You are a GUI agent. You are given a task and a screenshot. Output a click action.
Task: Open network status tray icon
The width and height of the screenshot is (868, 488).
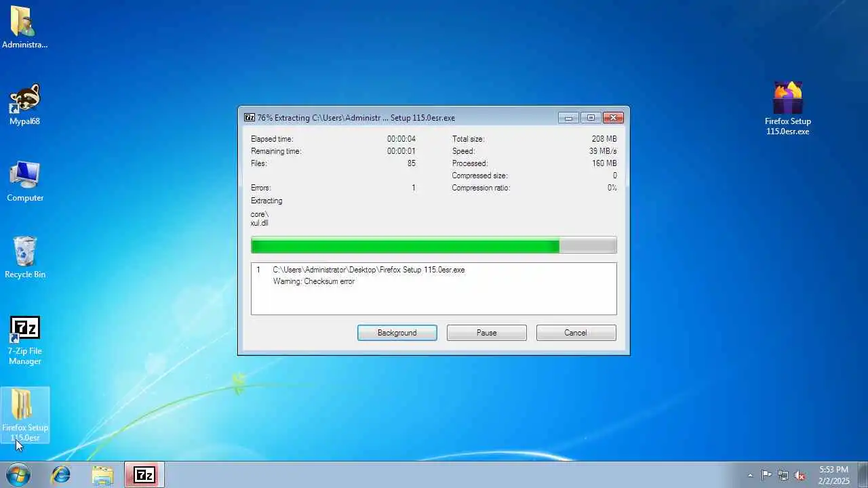pos(783,475)
